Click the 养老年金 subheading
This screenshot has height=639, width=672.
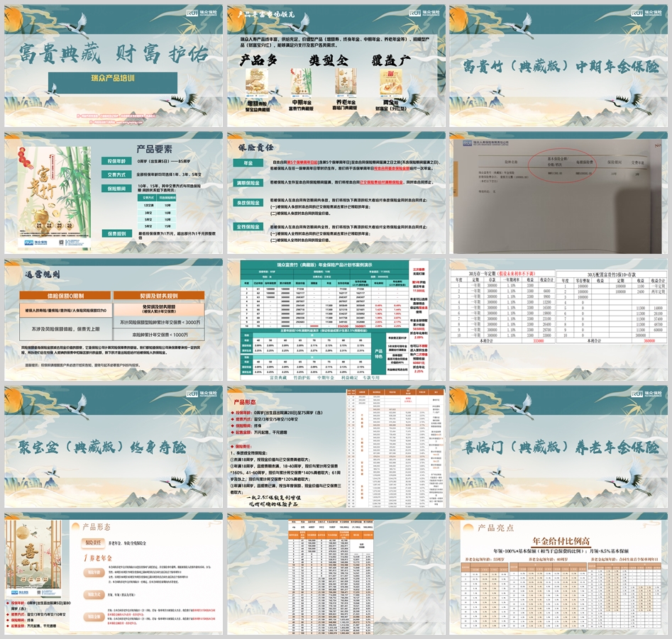[101, 558]
